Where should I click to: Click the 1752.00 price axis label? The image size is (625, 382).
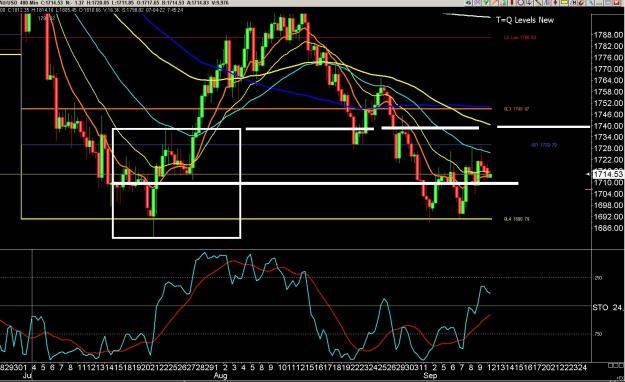609,103
